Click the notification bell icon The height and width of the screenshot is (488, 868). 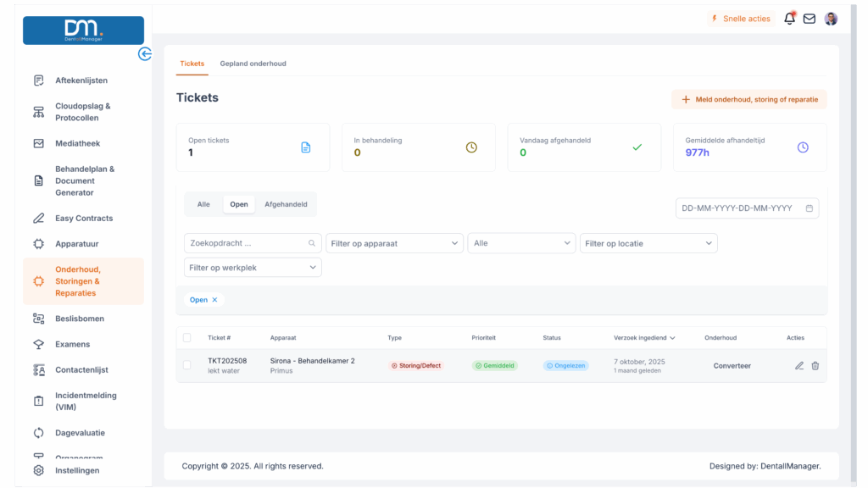pos(789,19)
